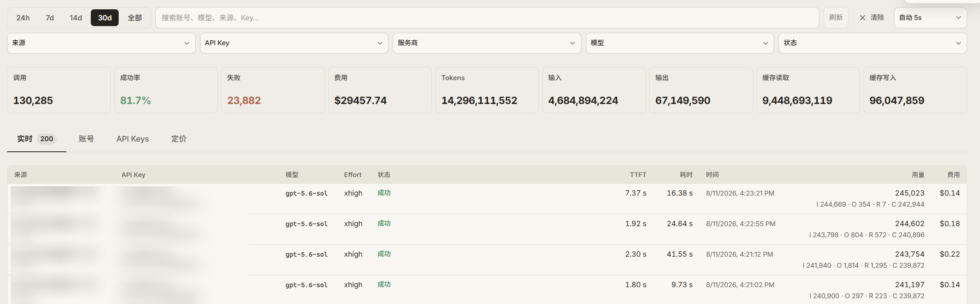The height and width of the screenshot is (304, 980).
Task: Select the 全部 time range
Action: 135,18
